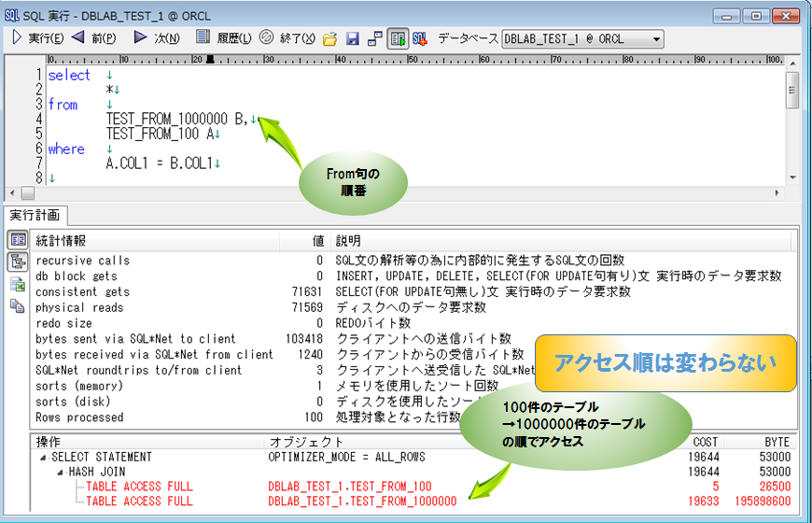Click the floppy disk save icon
Screen dimensions: 812x523
(x=353, y=39)
